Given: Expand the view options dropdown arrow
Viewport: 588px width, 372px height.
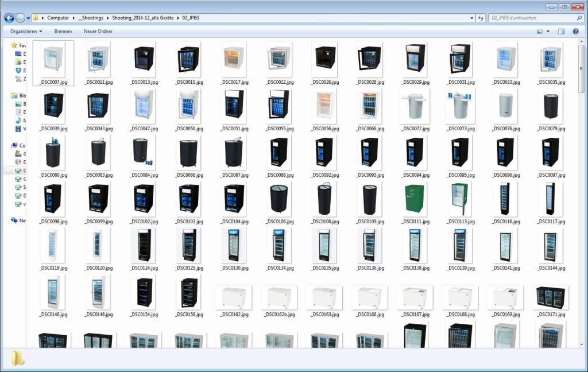Looking at the screenshot, I should (x=548, y=32).
